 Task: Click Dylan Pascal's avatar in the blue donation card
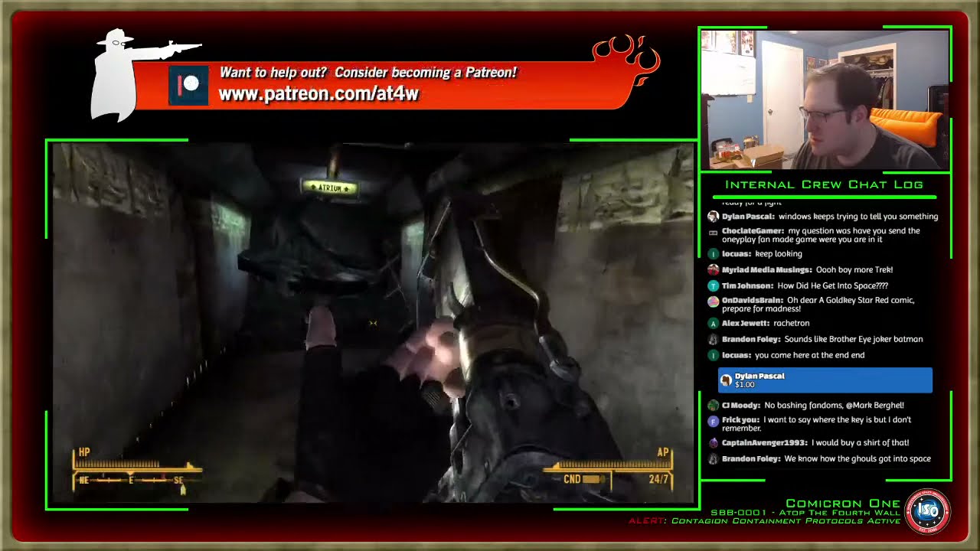point(727,380)
